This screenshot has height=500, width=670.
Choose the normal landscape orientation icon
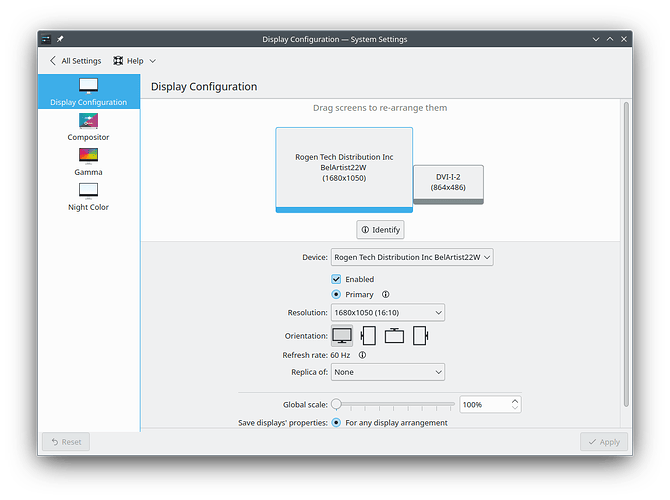pyautogui.click(x=342, y=335)
